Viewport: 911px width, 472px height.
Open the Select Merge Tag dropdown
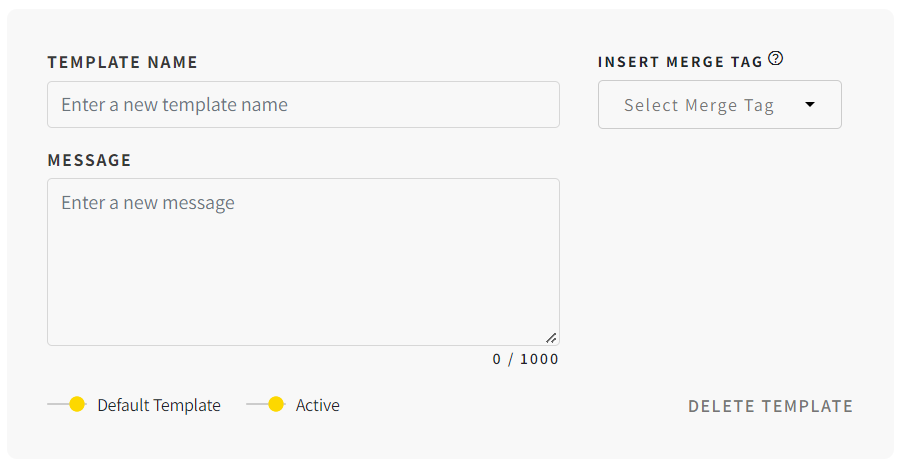point(720,105)
